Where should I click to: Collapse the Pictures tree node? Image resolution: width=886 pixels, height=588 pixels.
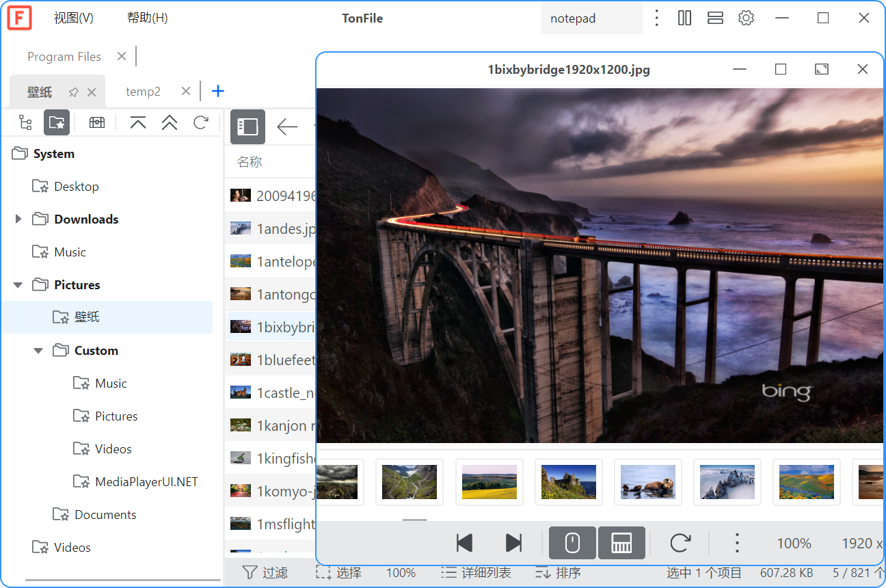pos(16,284)
